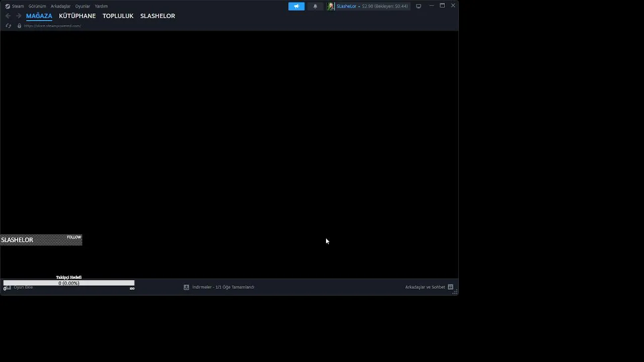The height and width of the screenshot is (362, 644).
Task: Close the Steam window
Action: 453,6
